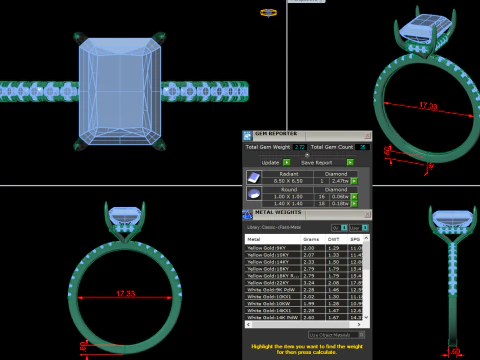480x360 pixels.
Task: Click green arrow next to 2.47tw Radiant row
Action: click(354, 181)
